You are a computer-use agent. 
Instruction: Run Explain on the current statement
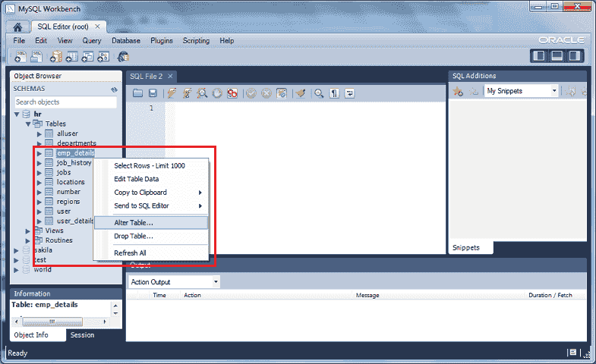click(x=202, y=93)
